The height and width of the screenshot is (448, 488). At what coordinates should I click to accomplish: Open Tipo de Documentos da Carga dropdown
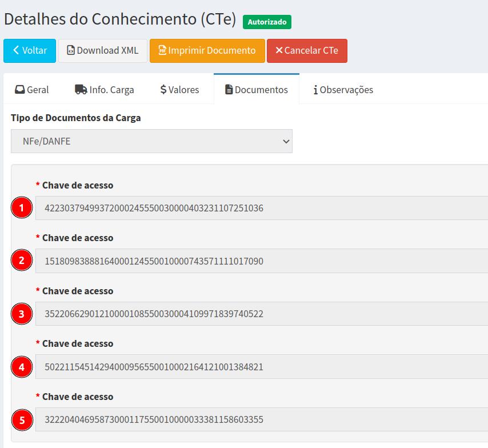pos(151,141)
